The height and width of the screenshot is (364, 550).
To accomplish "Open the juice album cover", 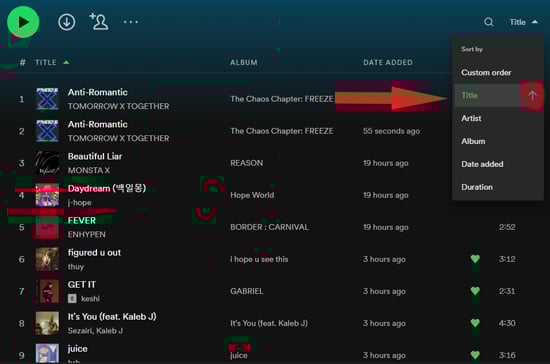I will pos(47,353).
